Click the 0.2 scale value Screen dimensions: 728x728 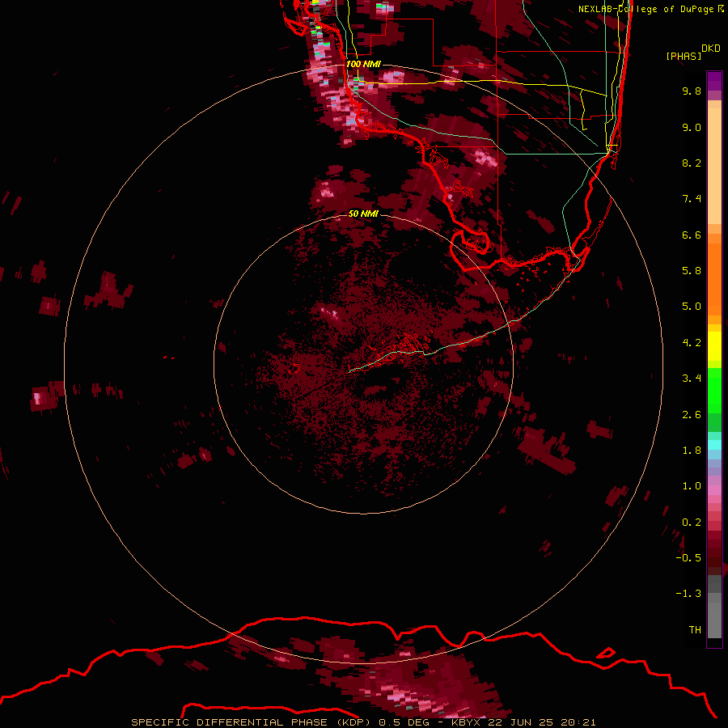click(x=692, y=523)
